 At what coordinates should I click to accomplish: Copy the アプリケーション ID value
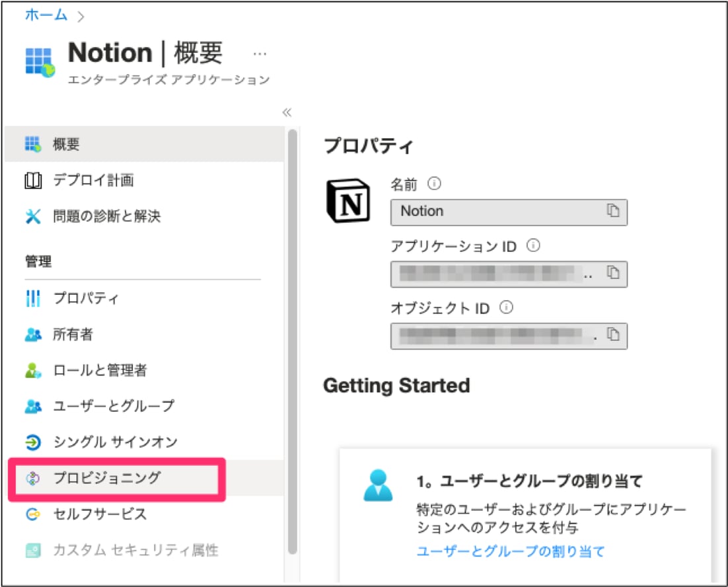click(x=614, y=272)
